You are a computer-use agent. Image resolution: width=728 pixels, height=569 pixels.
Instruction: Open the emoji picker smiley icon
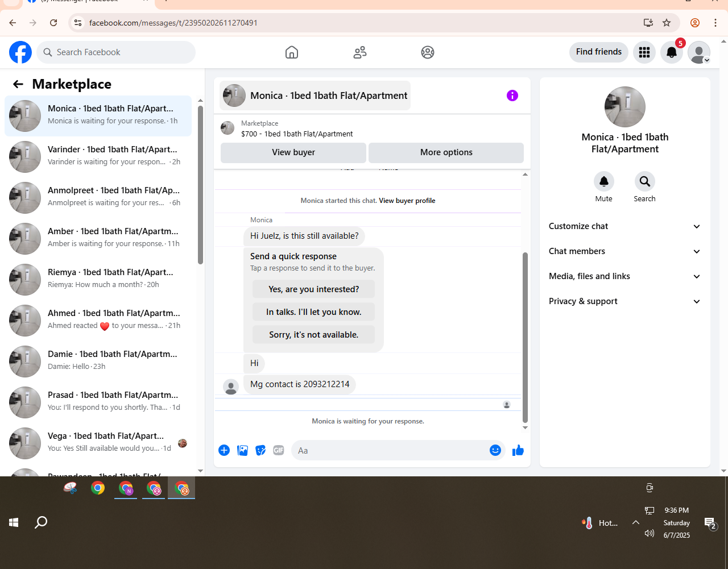pyautogui.click(x=495, y=450)
